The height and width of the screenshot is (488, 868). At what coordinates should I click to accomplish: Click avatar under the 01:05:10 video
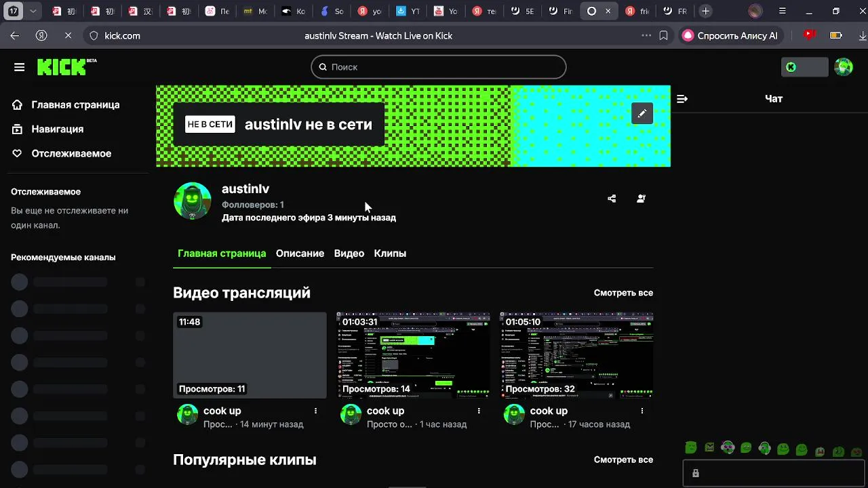point(514,415)
